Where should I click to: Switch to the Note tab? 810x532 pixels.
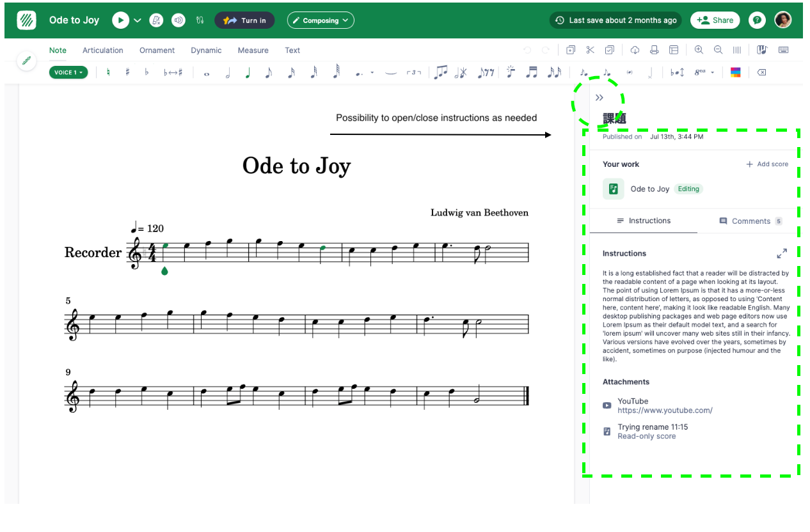coord(58,51)
